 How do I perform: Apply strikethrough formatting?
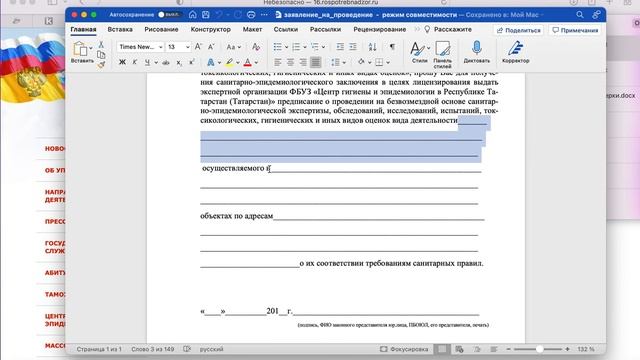(x=166, y=62)
